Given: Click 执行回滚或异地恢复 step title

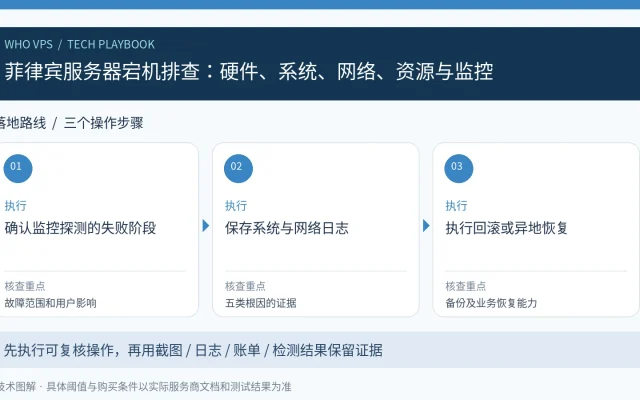Looking at the screenshot, I should coord(507,228).
